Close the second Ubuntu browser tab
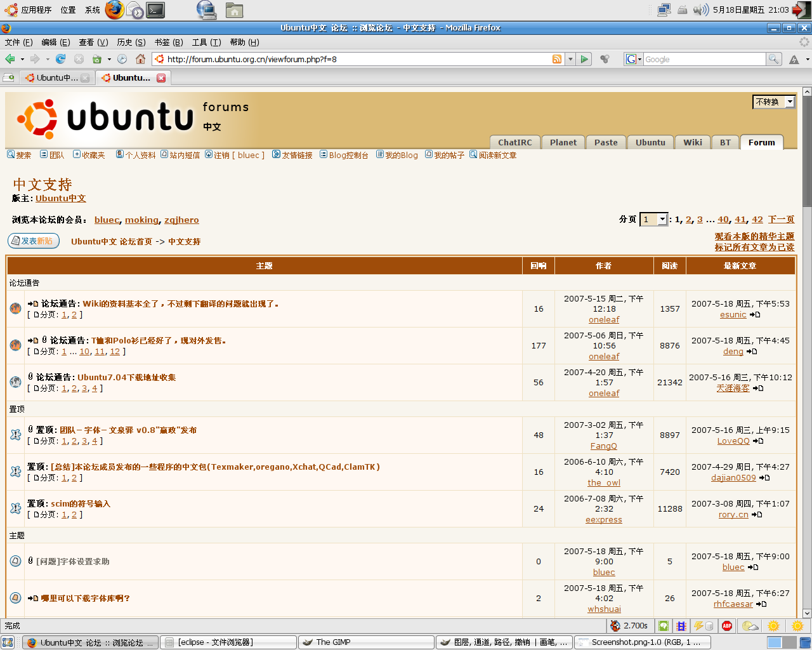Viewport: 812px width, 650px height. 161,77
